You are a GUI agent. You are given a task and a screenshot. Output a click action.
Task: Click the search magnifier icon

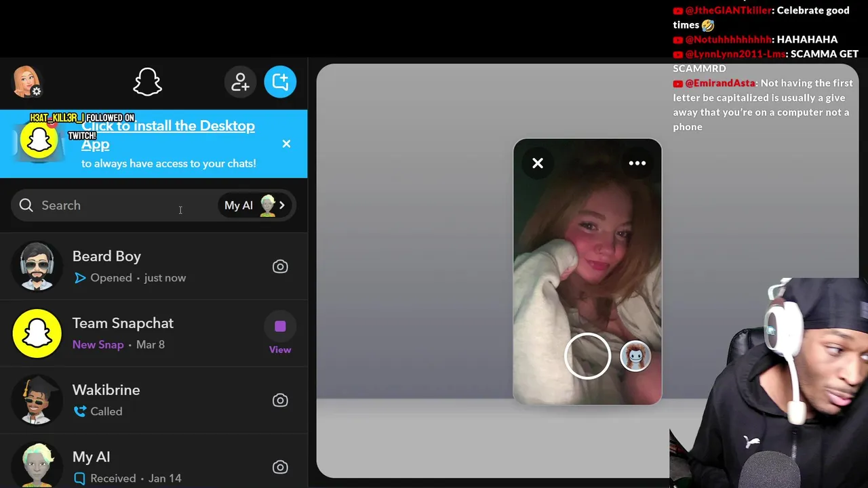(x=26, y=205)
